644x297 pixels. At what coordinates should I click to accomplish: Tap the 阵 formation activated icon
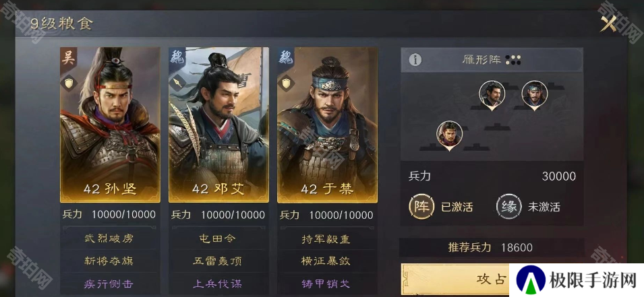[x=421, y=207]
